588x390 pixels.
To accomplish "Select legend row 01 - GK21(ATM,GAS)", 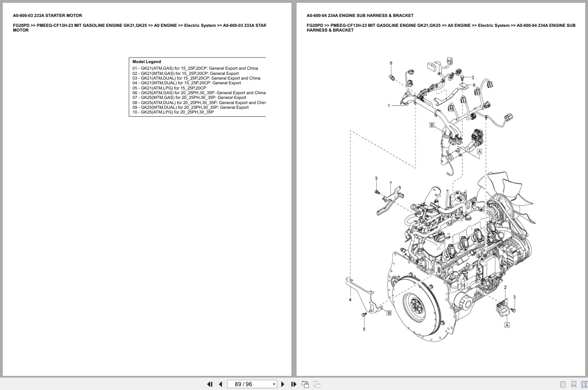I will tap(195, 68).
